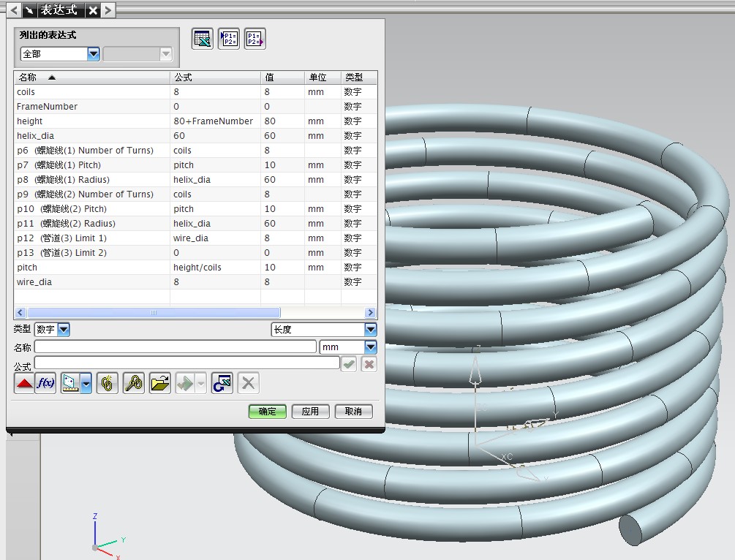
Task: Select the p6 Number of Turns row
Action: (195, 151)
